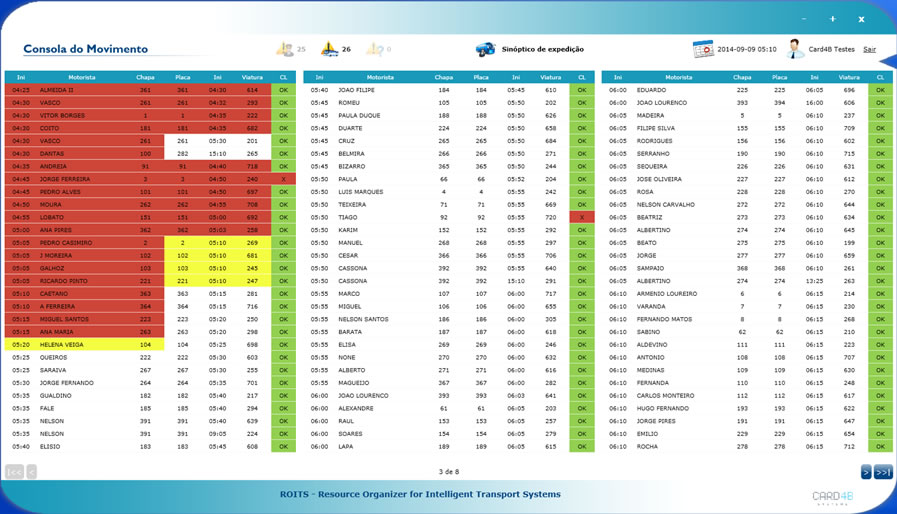The image size is (897, 514).
Task: Click red X status cell for TIAGO
Action: coord(581,217)
